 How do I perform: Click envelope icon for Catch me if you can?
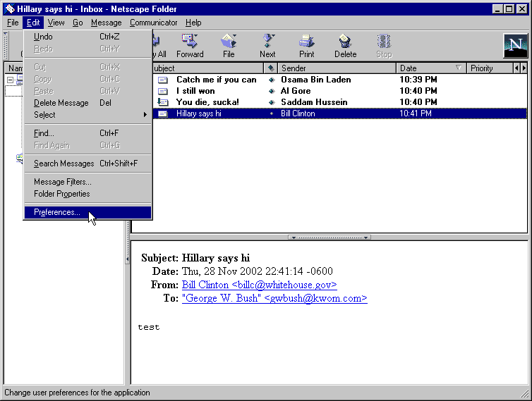coord(163,80)
